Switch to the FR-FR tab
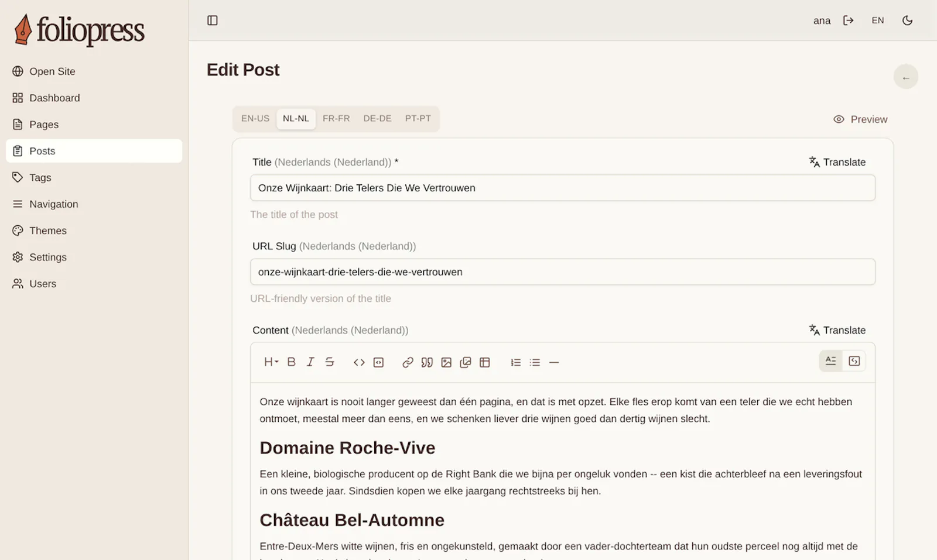The image size is (937, 560). point(336,118)
